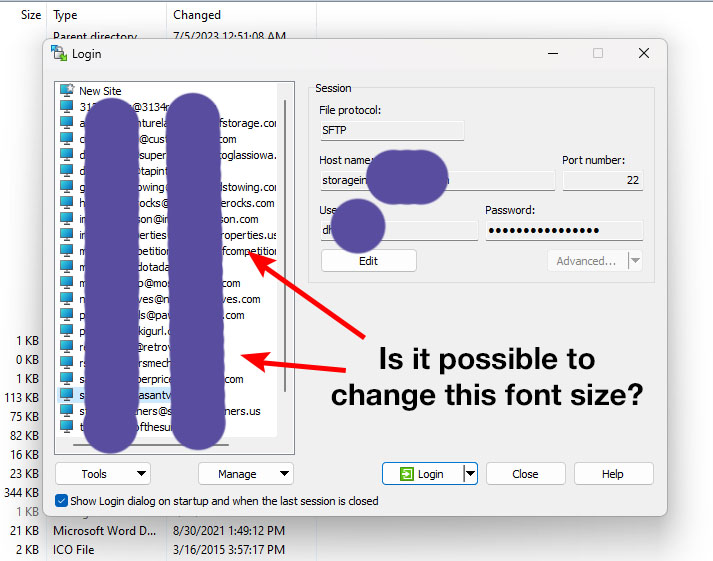Select the site icon for the fstorage.com entry
Screen dimensions: 713x561
[x=67, y=123]
